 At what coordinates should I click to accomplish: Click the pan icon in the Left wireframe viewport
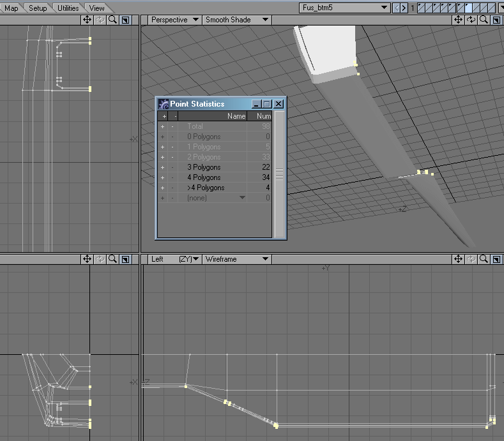click(x=458, y=259)
